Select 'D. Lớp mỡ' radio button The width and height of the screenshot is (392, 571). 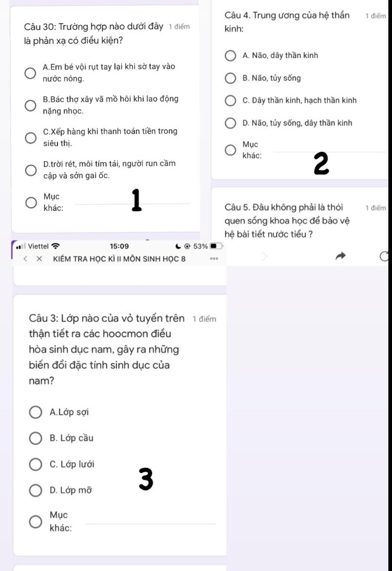point(36,490)
